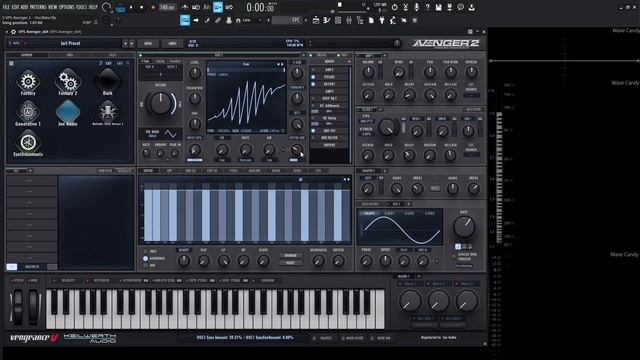Screen dimensions: 640x360
Task: Select the FREE radio button
Action: click(x=146, y=251)
